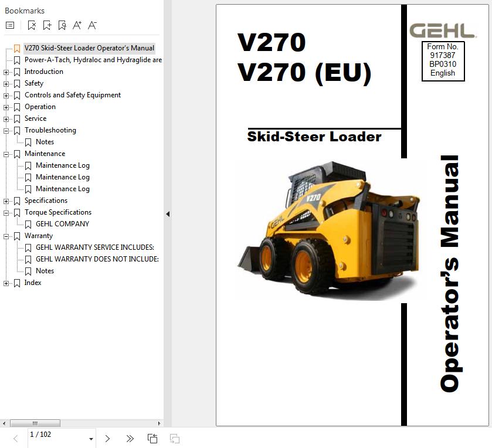Screen dimensions: 492x448
Task: Expand the Safety bookmark
Action: (x=6, y=84)
